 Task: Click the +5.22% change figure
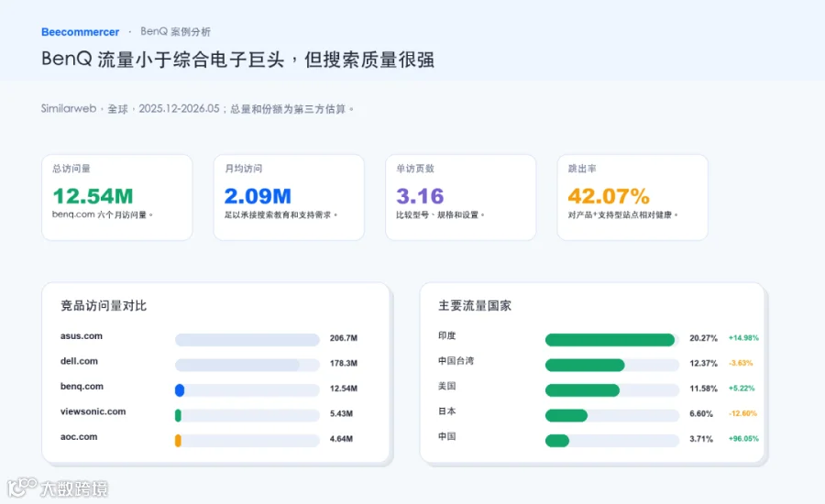pyautogui.click(x=742, y=389)
